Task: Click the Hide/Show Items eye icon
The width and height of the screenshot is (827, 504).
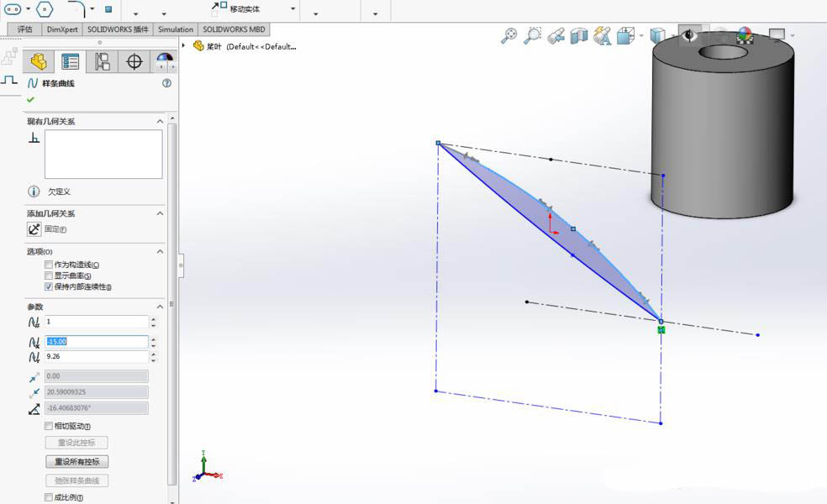Action: point(689,35)
